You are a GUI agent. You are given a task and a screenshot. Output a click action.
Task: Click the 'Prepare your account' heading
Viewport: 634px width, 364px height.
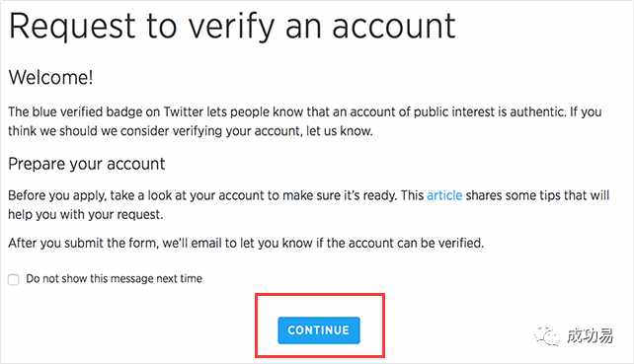click(x=87, y=164)
